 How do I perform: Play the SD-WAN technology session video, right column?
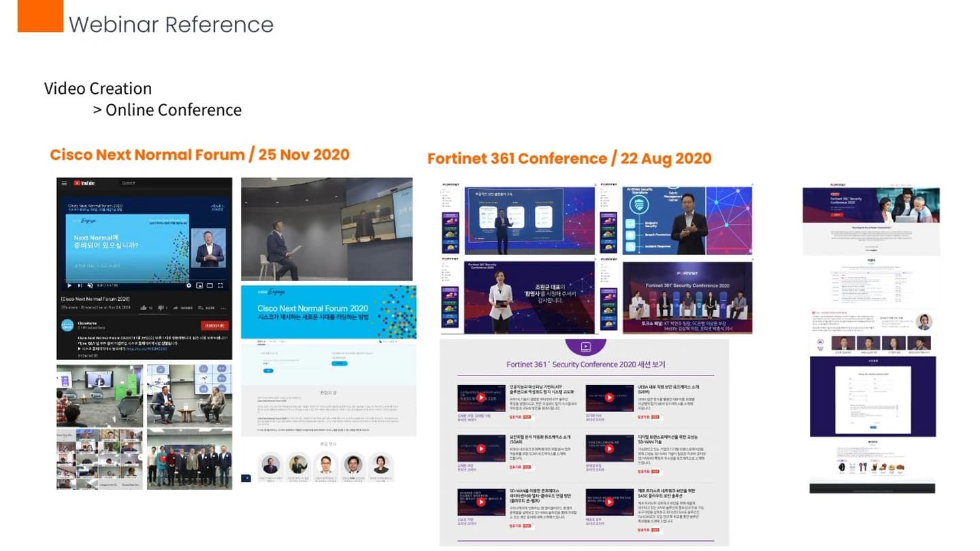(x=608, y=449)
